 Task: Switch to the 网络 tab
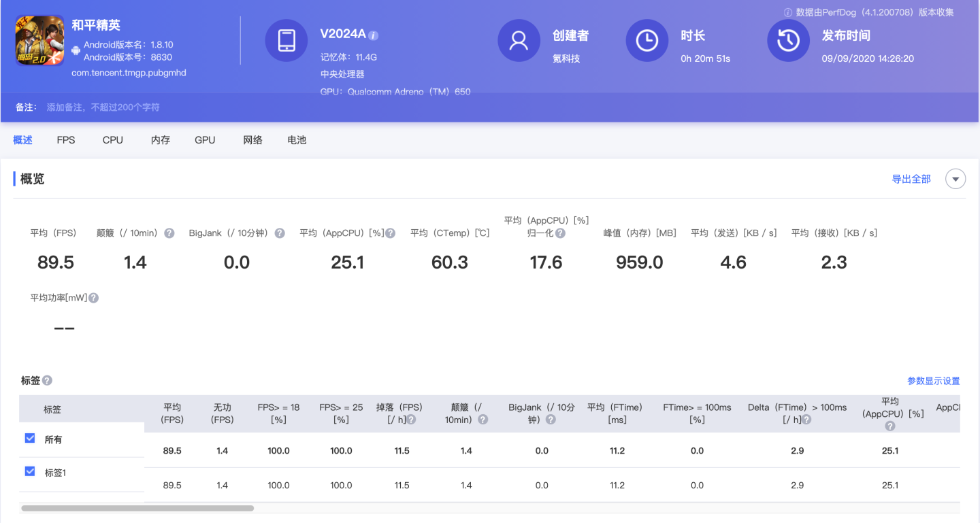tap(253, 140)
